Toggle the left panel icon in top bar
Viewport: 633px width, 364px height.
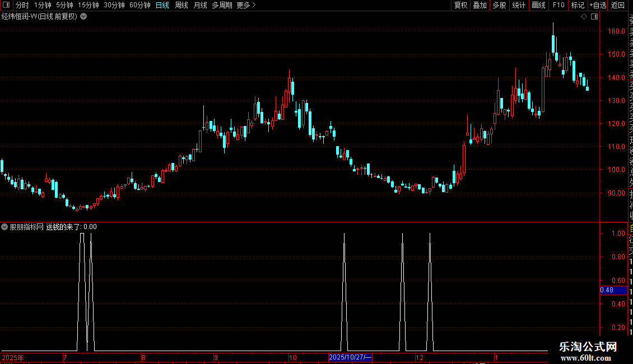pos(6,5)
